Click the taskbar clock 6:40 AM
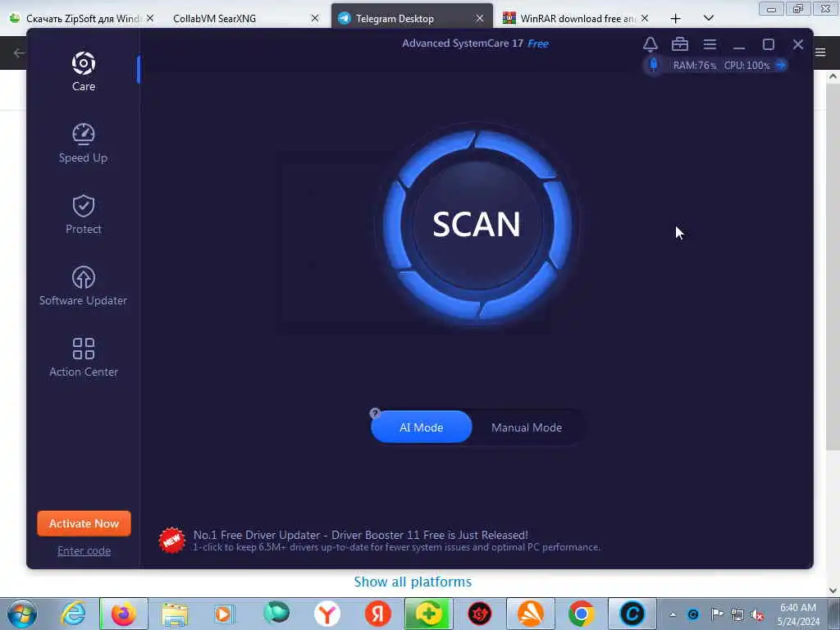Viewport: 840px width, 630px height. 798,614
